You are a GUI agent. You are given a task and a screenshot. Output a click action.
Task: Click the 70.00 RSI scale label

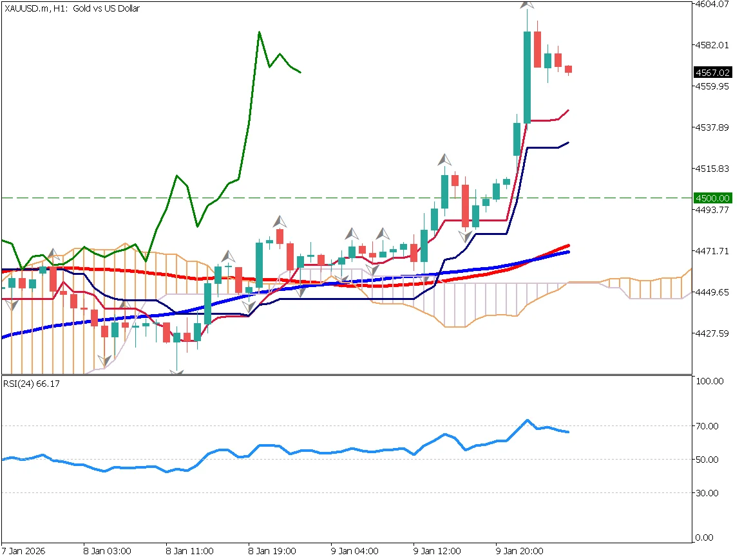tap(709, 425)
